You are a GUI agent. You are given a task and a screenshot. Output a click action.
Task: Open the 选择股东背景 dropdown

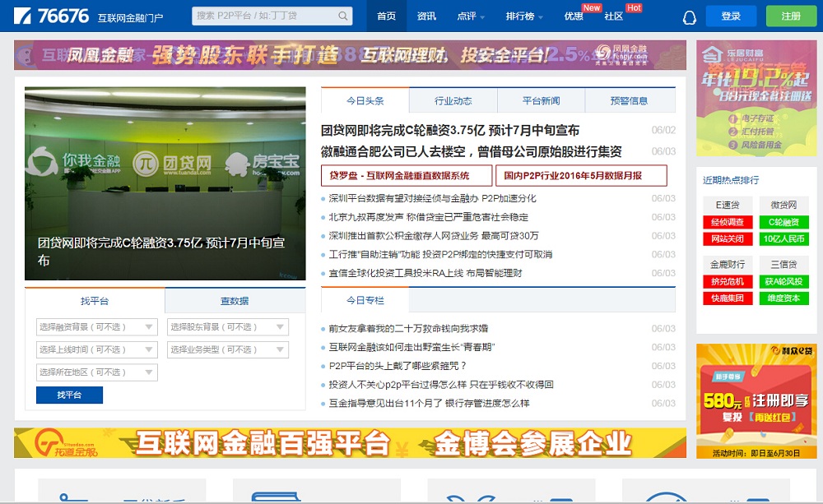tap(228, 327)
